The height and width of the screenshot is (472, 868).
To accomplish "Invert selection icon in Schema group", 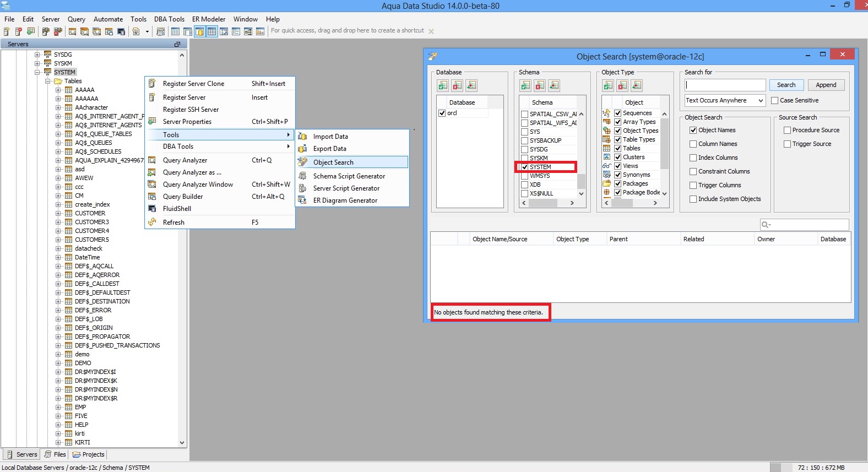I will [x=554, y=85].
